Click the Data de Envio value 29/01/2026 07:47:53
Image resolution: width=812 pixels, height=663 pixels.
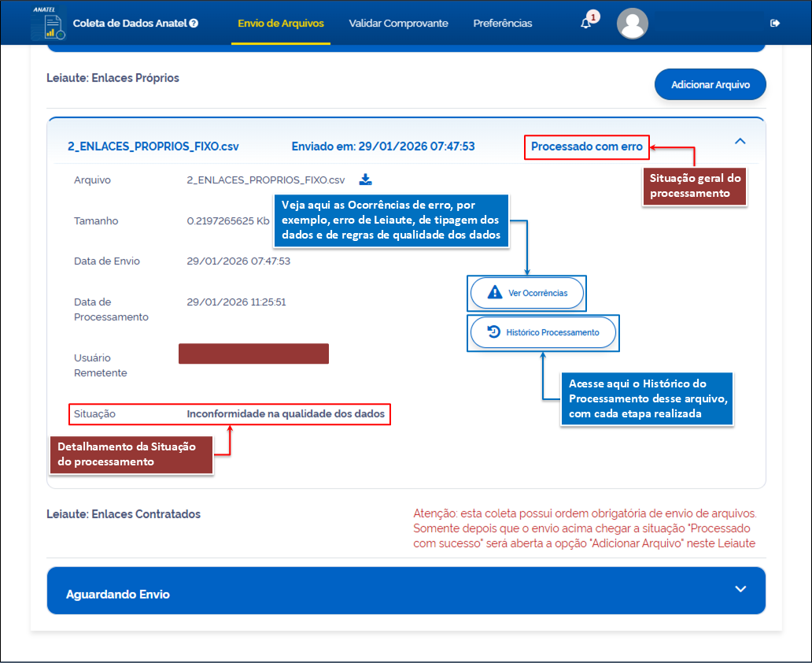tap(238, 261)
